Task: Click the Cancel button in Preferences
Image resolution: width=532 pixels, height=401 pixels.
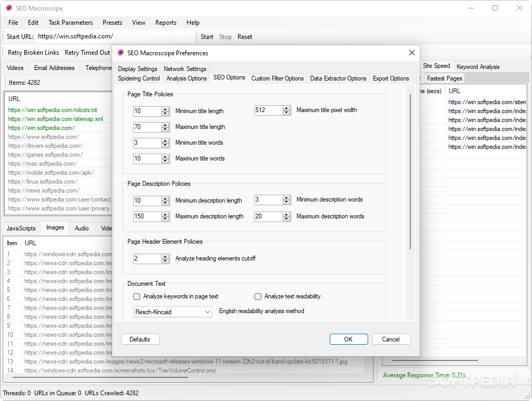Action: (x=390, y=339)
